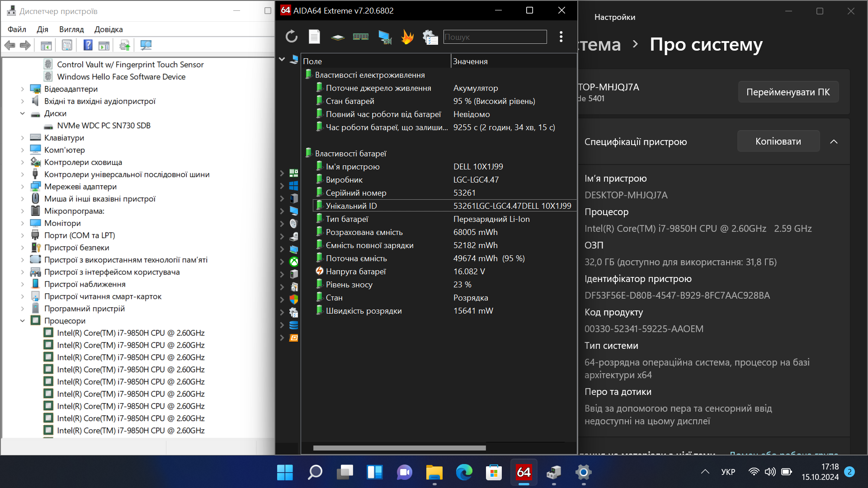Open the Файл menu
Screen dimensions: 868x488
pos(17,29)
